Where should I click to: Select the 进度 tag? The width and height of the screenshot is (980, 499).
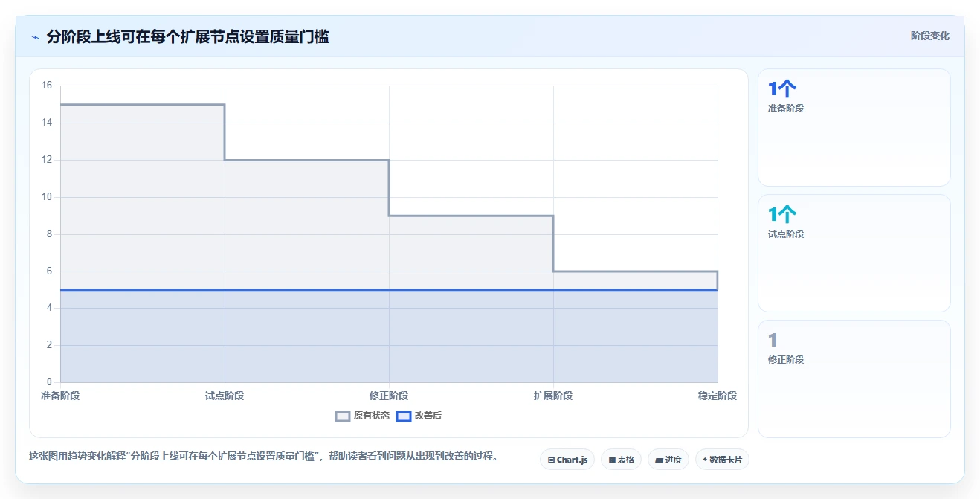(x=668, y=460)
